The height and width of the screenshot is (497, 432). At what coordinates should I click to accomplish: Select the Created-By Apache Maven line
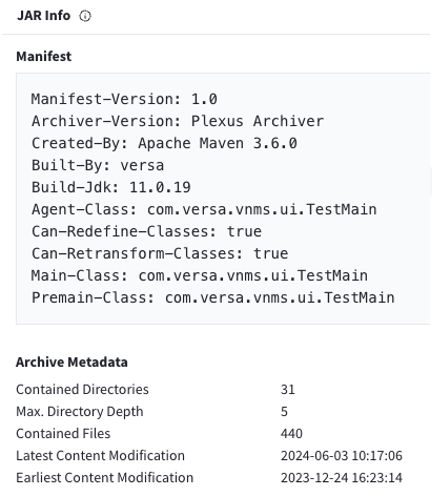coord(164,143)
